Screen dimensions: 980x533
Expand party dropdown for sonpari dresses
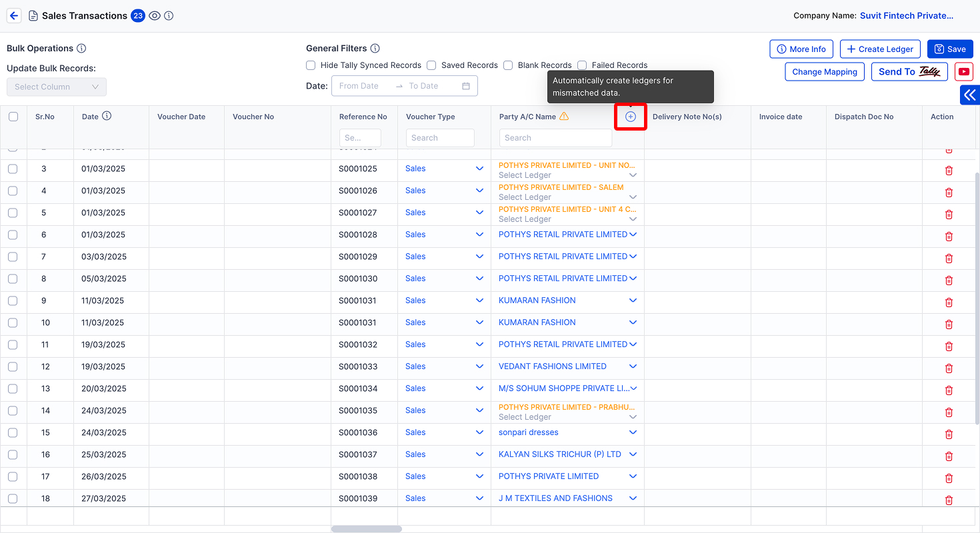pyautogui.click(x=633, y=432)
